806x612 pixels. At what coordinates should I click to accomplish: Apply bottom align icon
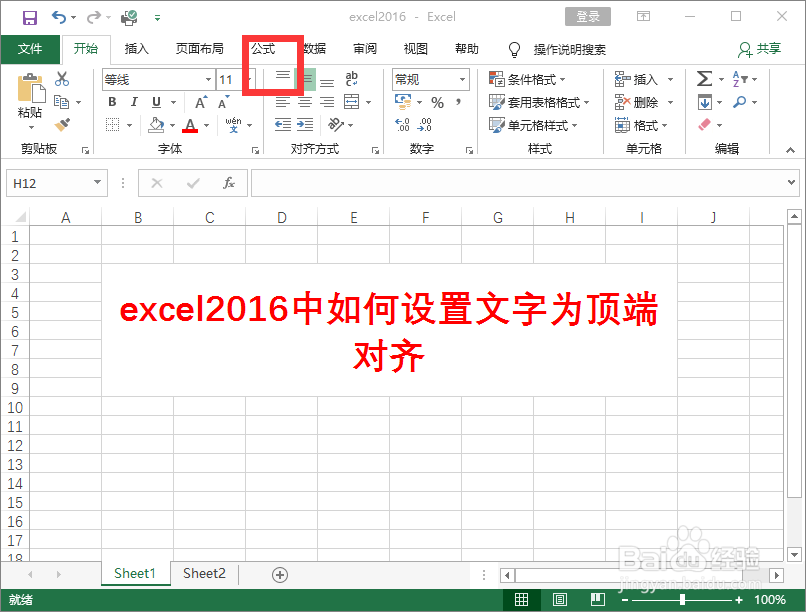click(x=327, y=81)
